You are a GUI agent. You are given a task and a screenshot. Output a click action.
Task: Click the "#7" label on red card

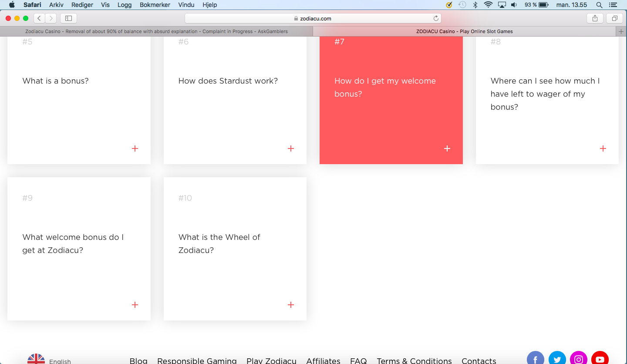pyautogui.click(x=339, y=42)
